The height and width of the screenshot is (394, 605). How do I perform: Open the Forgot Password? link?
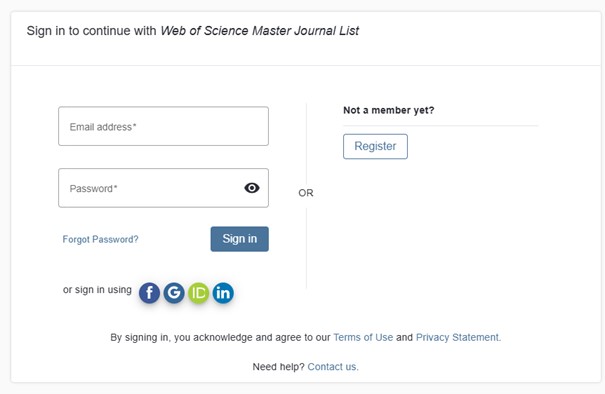coord(100,239)
